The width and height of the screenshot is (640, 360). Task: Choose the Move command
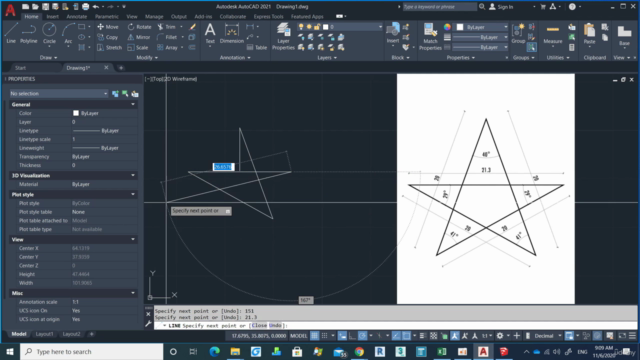(x=108, y=27)
